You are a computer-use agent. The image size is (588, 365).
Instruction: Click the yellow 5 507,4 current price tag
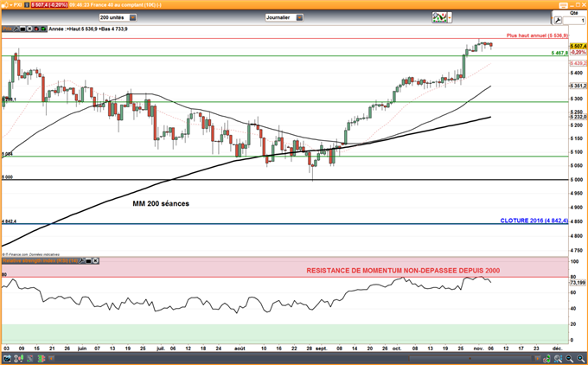coord(578,46)
